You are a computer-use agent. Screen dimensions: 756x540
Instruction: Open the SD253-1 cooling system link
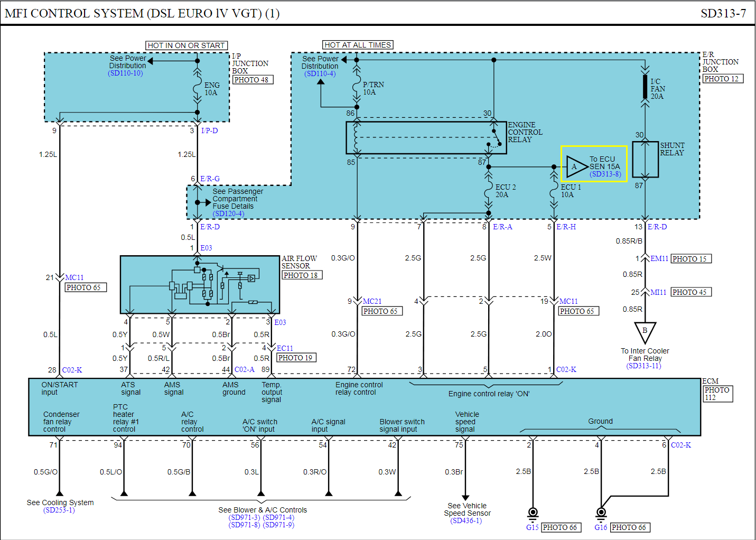[59, 510]
